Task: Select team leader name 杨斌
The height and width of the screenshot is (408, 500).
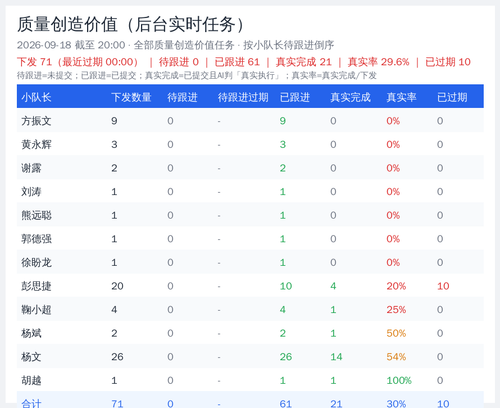Action: click(x=31, y=333)
